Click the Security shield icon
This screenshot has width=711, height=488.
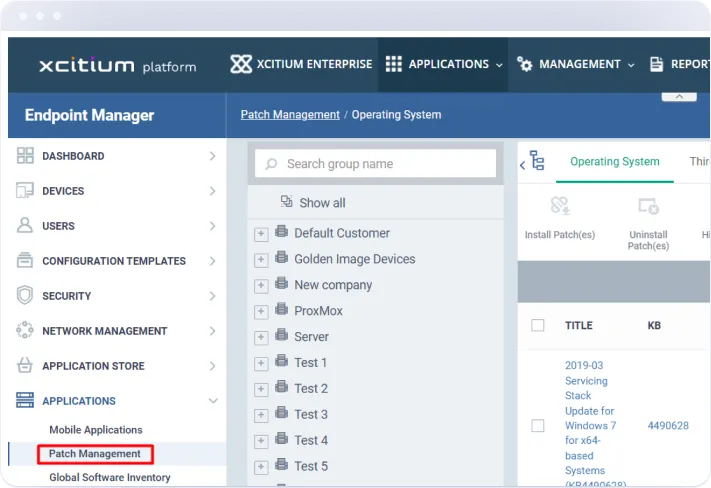click(25, 296)
